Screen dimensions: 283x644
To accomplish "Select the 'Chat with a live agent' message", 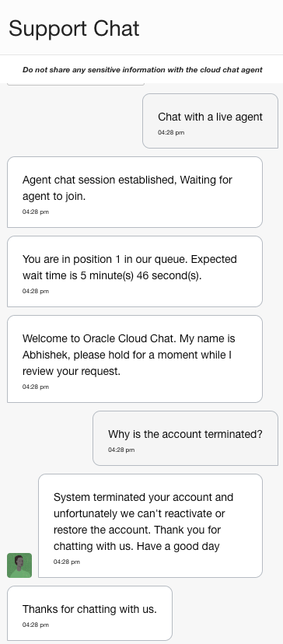I will tap(210, 121).
